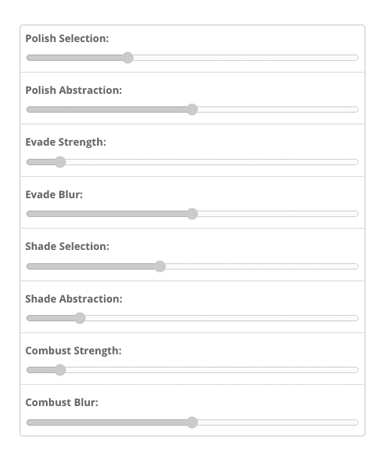Click the Polish Abstraction slider handle
The height and width of the screenshot is (450, 384).
[192, 109]
